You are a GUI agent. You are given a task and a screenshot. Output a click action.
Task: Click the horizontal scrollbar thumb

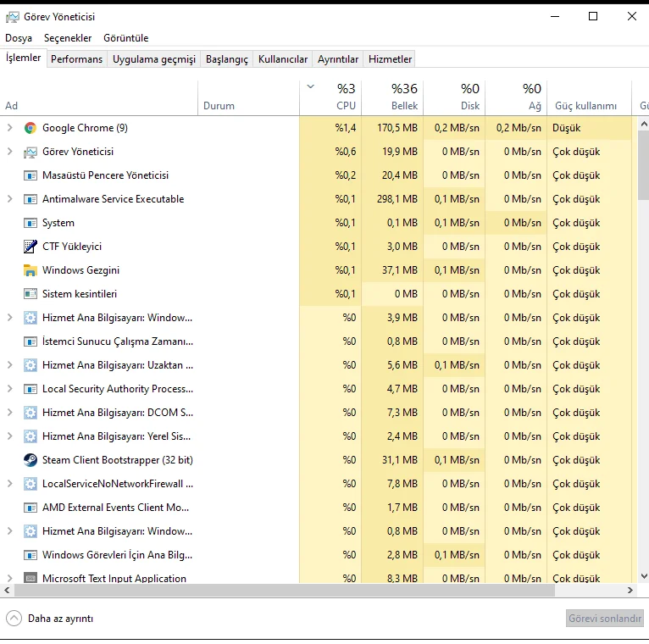coord(285,591)
